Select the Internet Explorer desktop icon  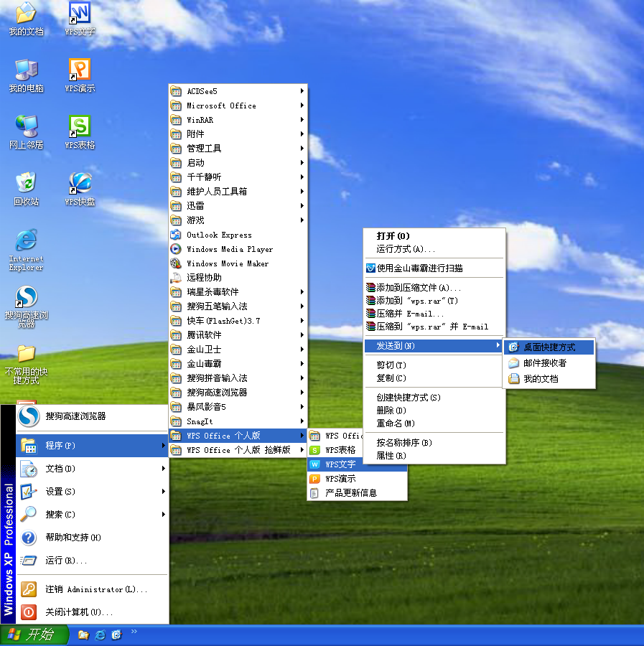coord(26,250)
